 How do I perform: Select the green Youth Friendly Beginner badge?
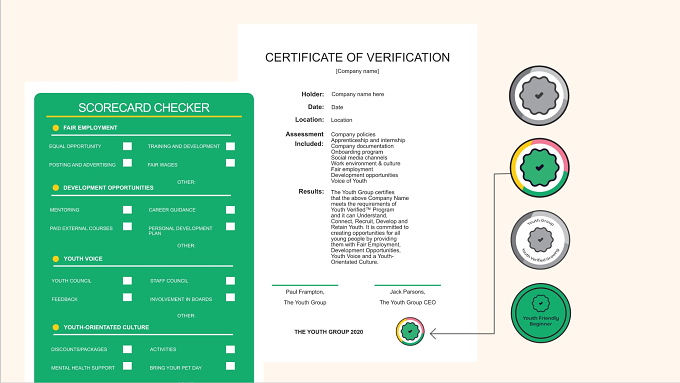tap(541, 313)
